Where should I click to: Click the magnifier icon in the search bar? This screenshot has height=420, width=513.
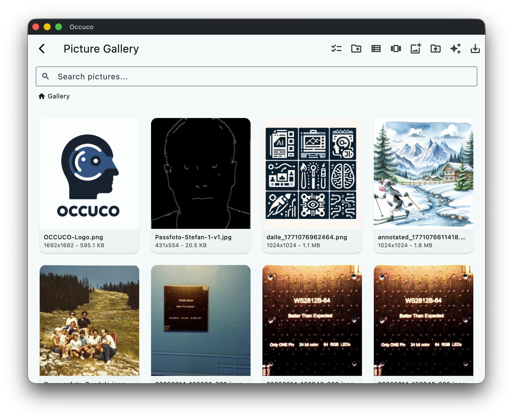pos(46,76)
